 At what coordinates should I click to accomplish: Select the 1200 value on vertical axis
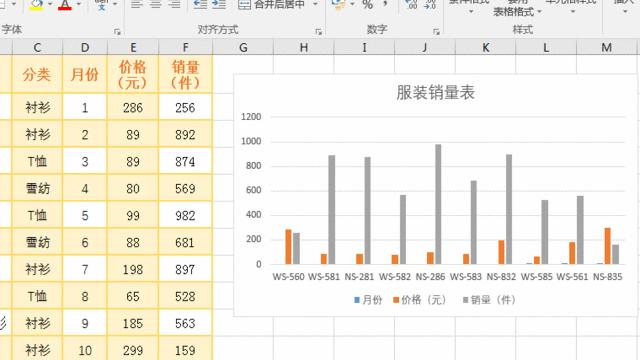click(251, 117)
